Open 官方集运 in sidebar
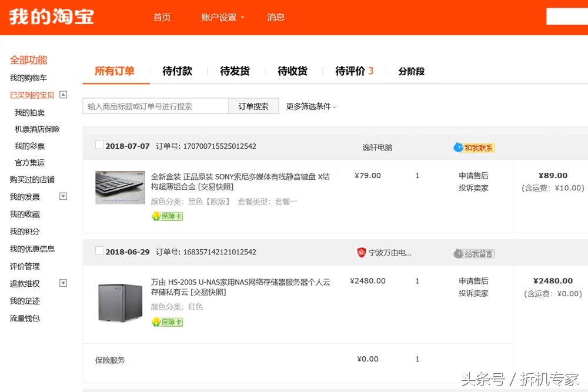 click(x=29, y=162)
